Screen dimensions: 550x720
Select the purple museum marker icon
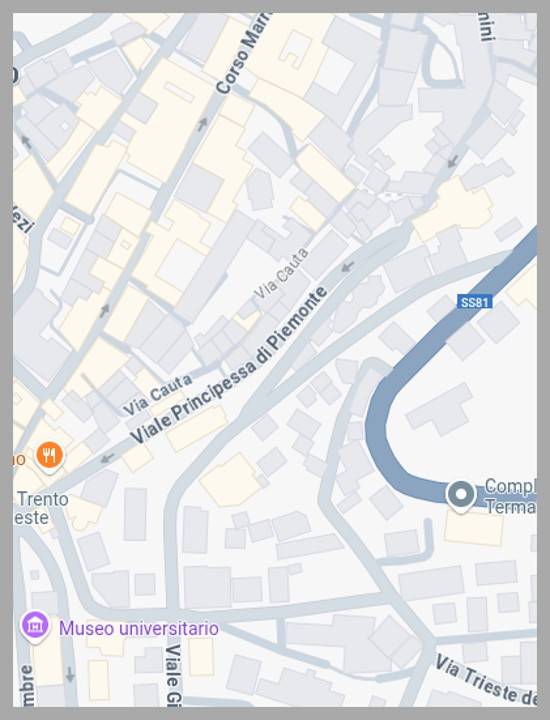[x=35, y=626]
